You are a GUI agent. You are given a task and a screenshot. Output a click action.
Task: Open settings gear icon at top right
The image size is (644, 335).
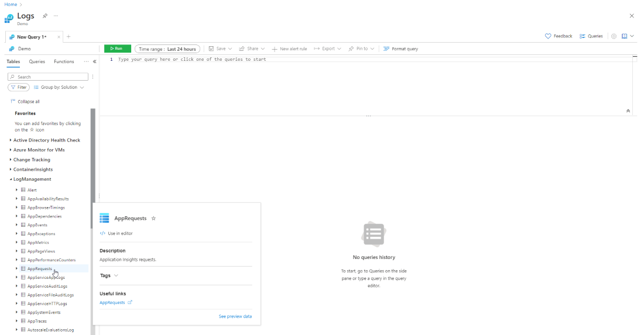pos(614,36)
